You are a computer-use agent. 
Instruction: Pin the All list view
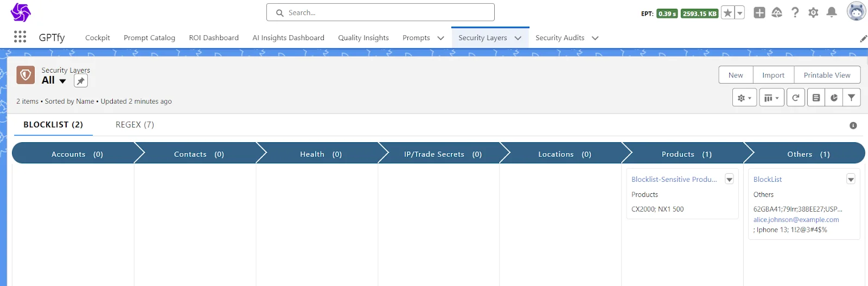click(x=81, y=81)
